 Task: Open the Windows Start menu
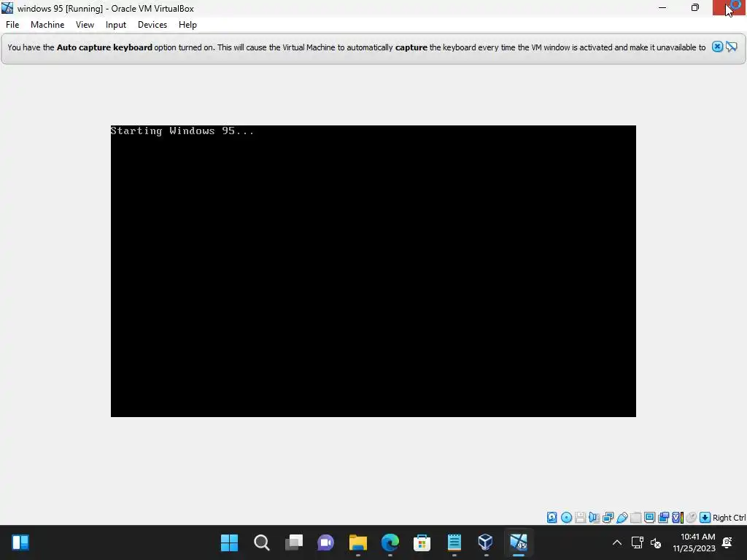click(229, 542)
